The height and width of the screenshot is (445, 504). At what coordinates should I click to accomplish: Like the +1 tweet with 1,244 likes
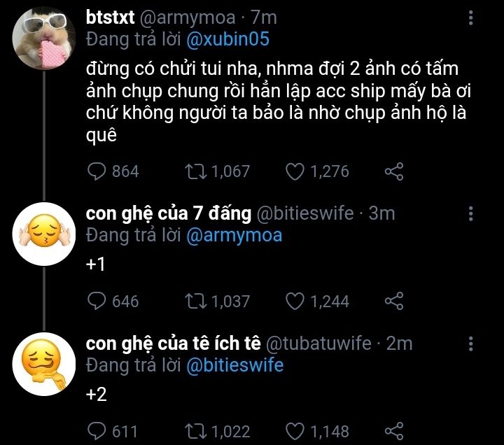click(295, 301)
